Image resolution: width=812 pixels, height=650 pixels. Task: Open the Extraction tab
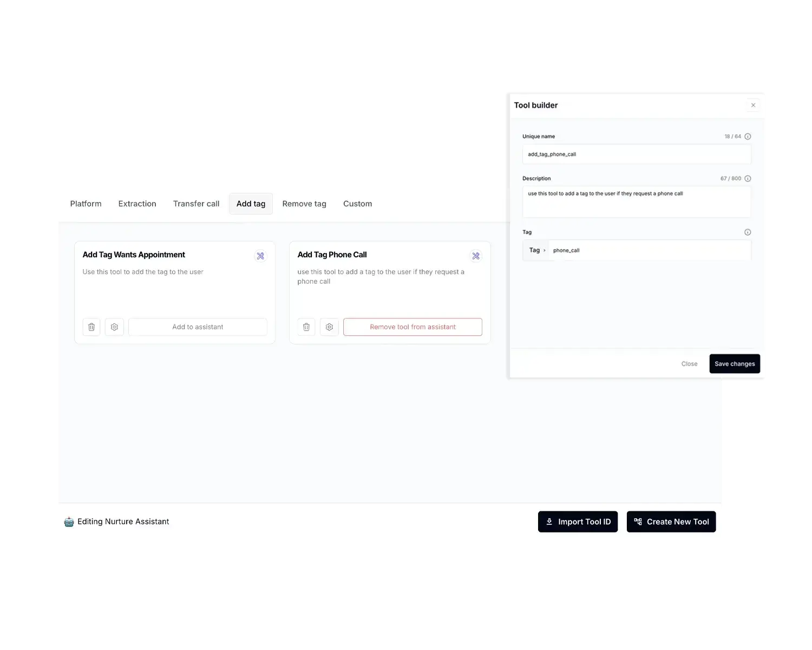pos(137,204)
